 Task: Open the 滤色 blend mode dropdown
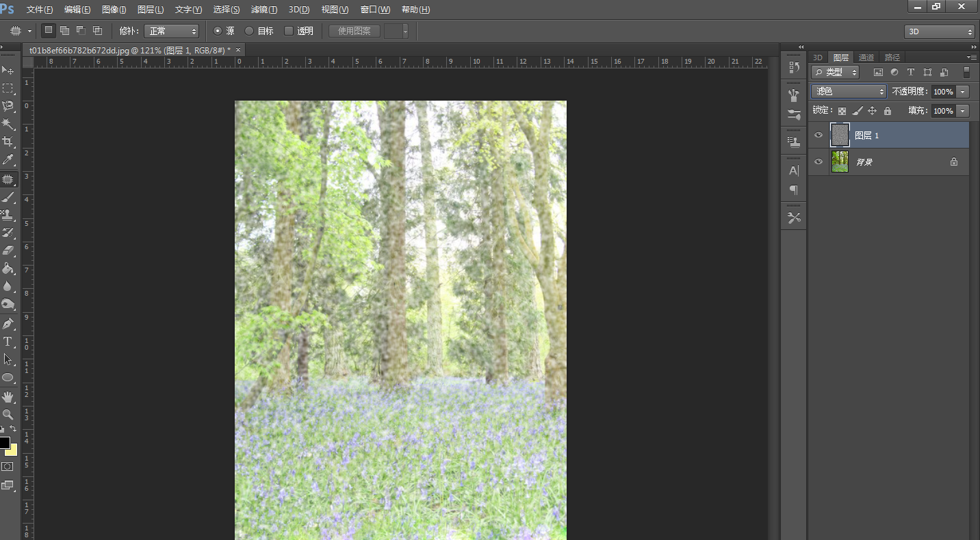(x=849, y=91)
